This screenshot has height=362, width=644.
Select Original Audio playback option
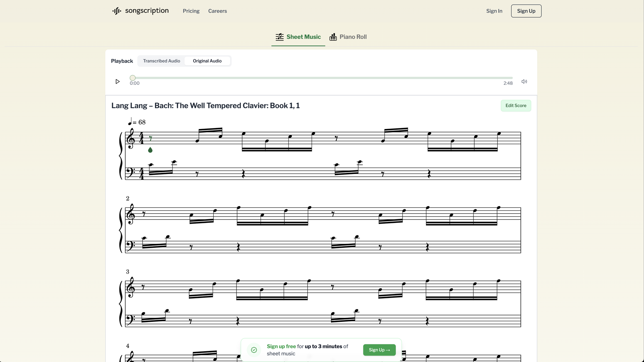tap(207, 61)
